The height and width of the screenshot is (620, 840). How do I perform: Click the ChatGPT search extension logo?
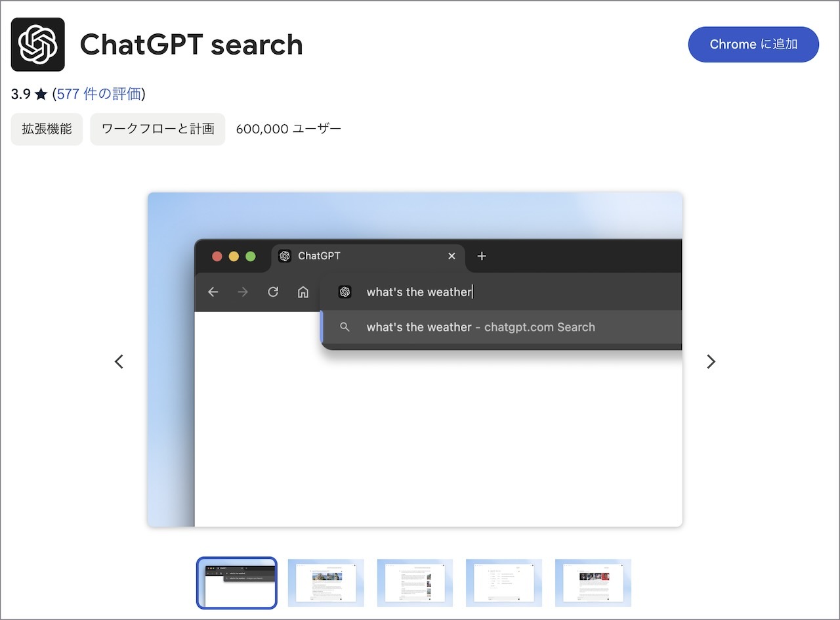pyautogui.click(x=38, y=45)
